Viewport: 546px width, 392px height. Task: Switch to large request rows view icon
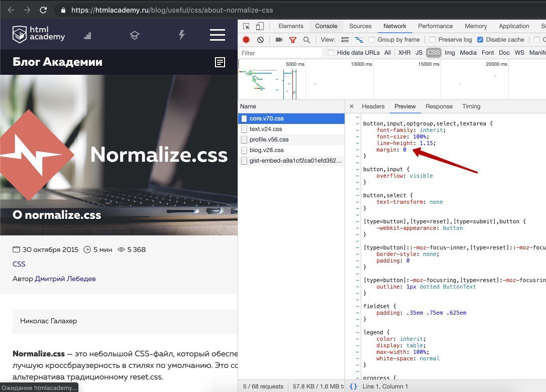coord(345,40)
